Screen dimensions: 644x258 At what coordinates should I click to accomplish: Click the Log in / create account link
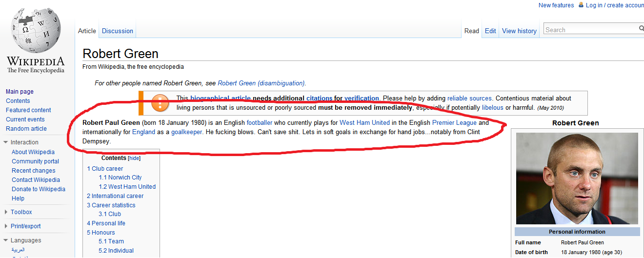(615, 5)
